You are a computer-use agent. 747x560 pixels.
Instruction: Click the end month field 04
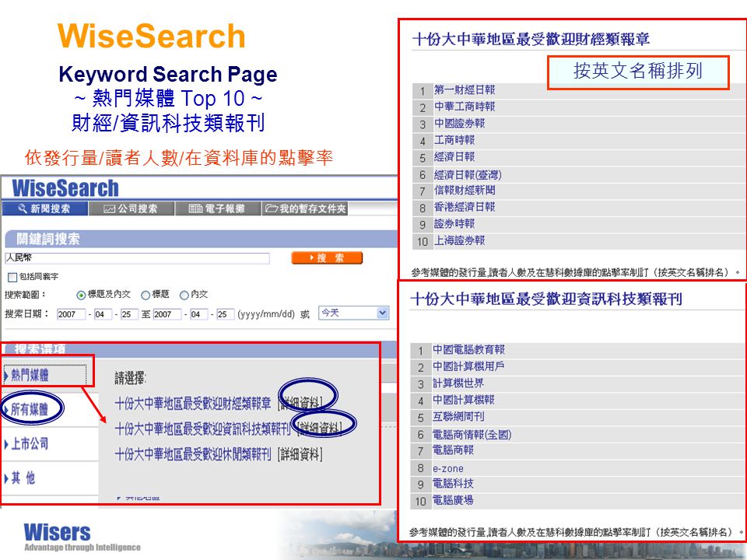point(198,314)
